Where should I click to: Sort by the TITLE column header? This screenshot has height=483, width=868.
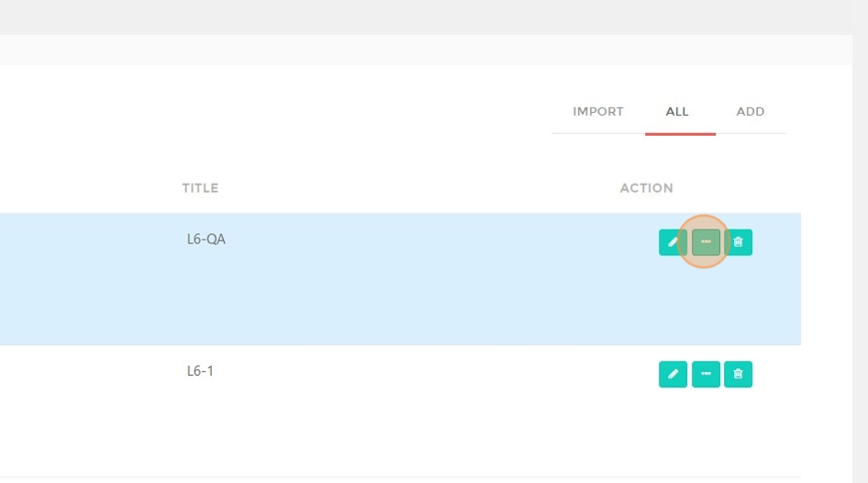200,187
